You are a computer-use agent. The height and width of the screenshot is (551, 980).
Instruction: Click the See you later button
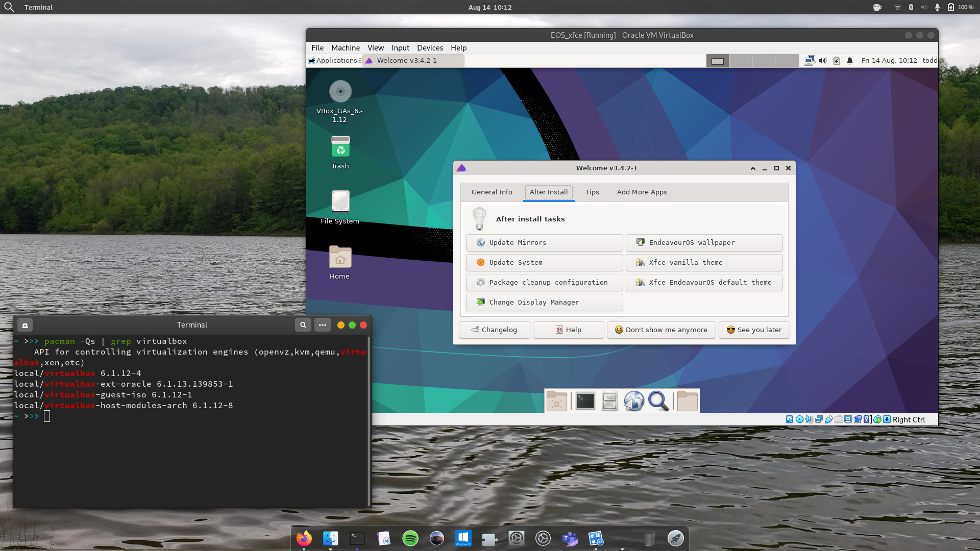(x=754, y=330)
